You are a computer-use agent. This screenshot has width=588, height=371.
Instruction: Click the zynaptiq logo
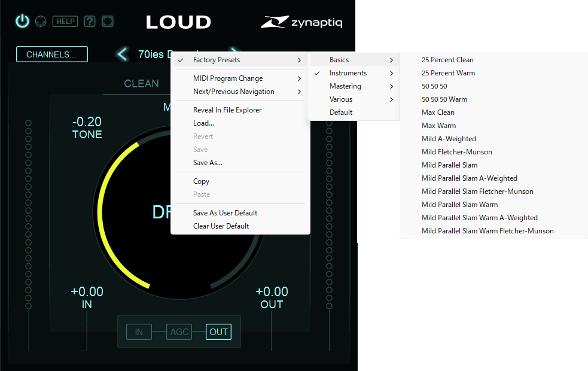(x=301, y=22)
